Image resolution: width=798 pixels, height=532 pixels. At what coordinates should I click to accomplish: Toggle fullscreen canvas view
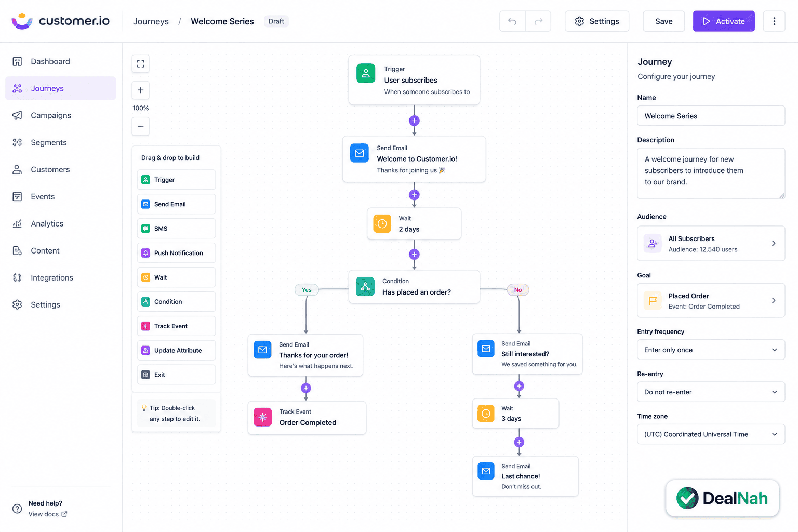pos(140,63)
